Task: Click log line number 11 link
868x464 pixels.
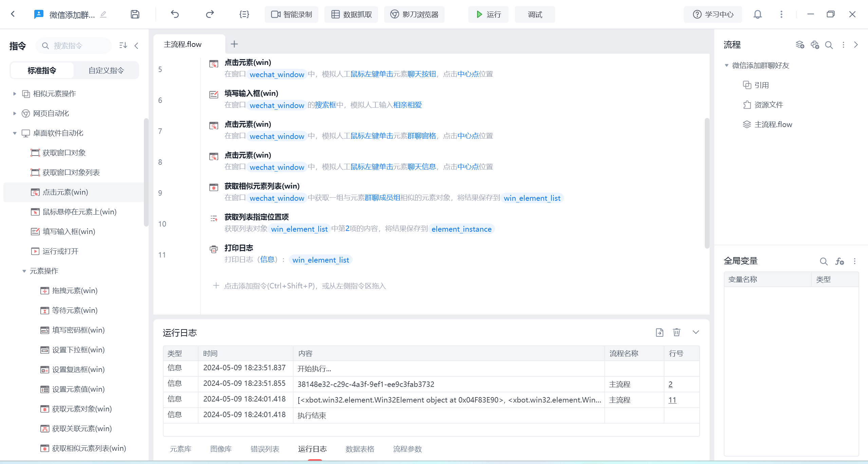Action: pyautogui.click(x=672, y=400)
